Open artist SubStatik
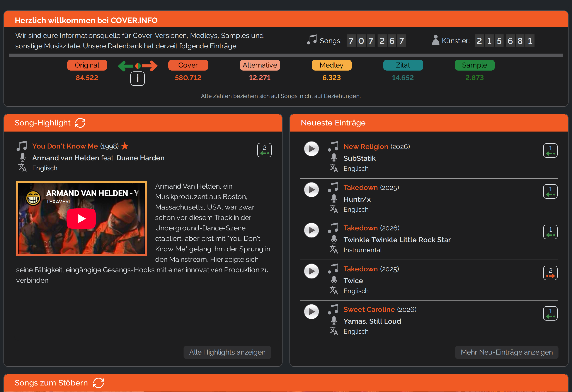 (360, 158)
